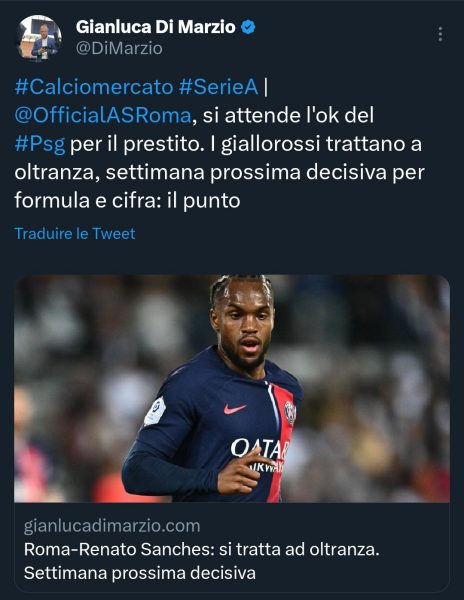
Task: Open the "Roma-Renato Sanches" article headline
Action: pos(202,549)
